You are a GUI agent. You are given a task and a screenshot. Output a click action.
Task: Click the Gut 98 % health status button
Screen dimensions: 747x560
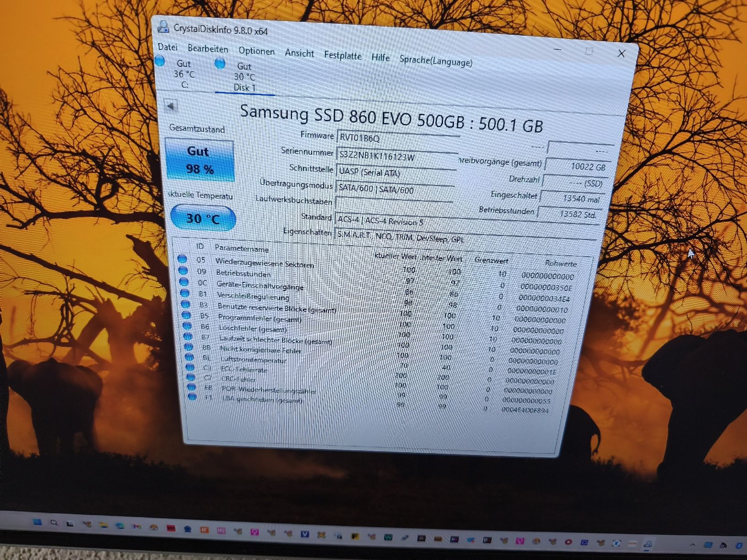tap(200, 160)
